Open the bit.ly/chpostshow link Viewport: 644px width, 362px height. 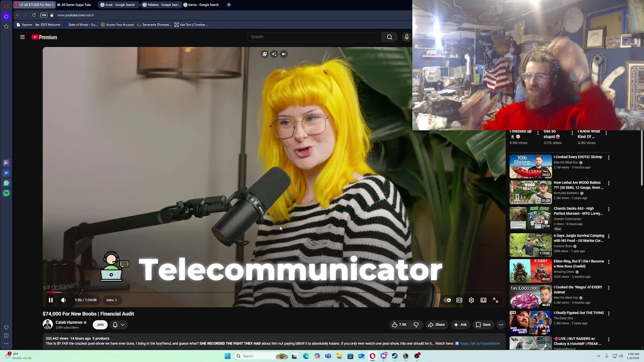click(480, 343)
